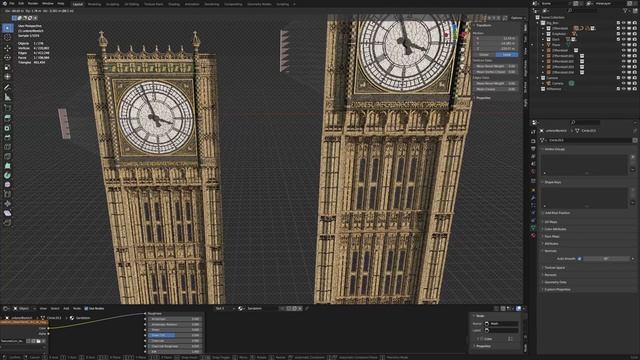
Task: Select the Move tool
Action: pyautogui.click(x=7, y=48)
